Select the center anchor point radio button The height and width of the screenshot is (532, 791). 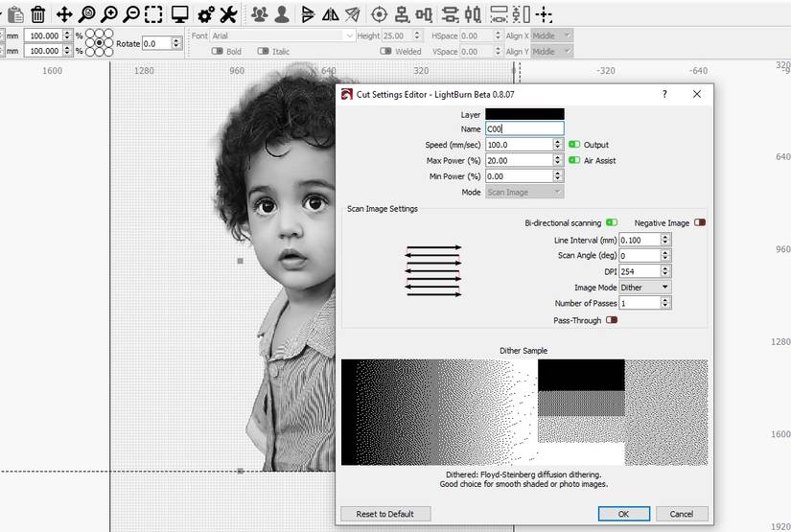click(100, 43)
